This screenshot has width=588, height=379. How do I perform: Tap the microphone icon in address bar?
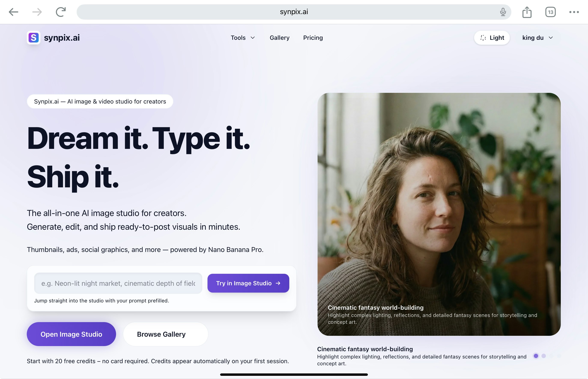pyautogui.click(x=503, y=12)
